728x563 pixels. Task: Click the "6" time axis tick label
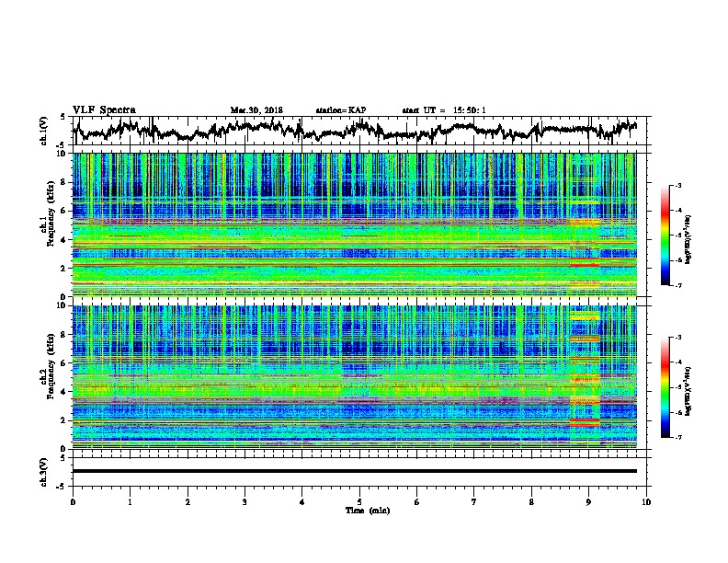click(417, 502)
